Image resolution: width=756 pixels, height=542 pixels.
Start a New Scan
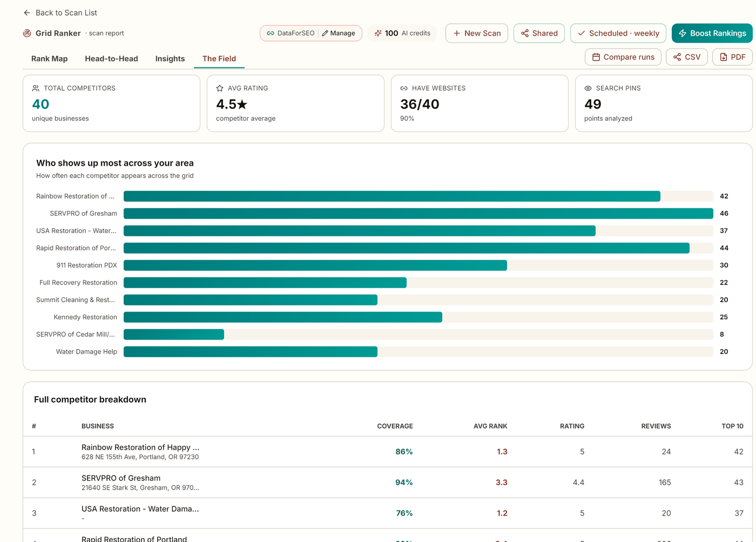click(477, 33)
